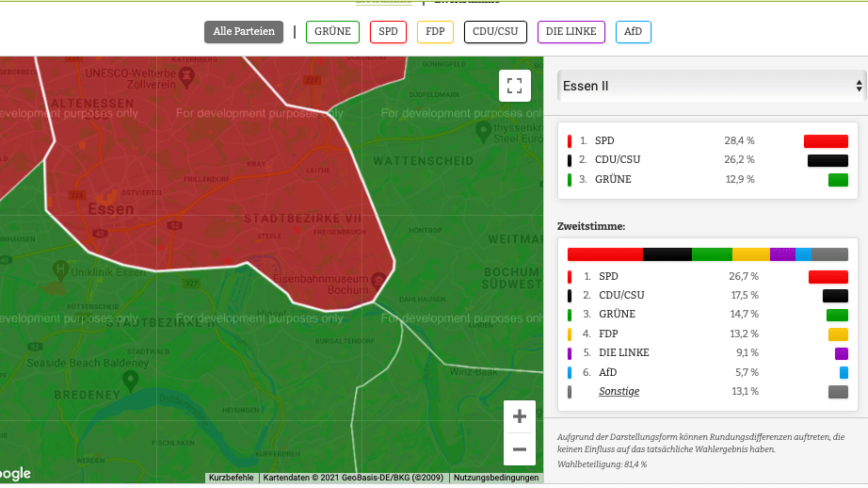
Task: Click the Kartendaten © 2021 GeoBasis-DE/BKG attribution
Action: pos(353,478)
